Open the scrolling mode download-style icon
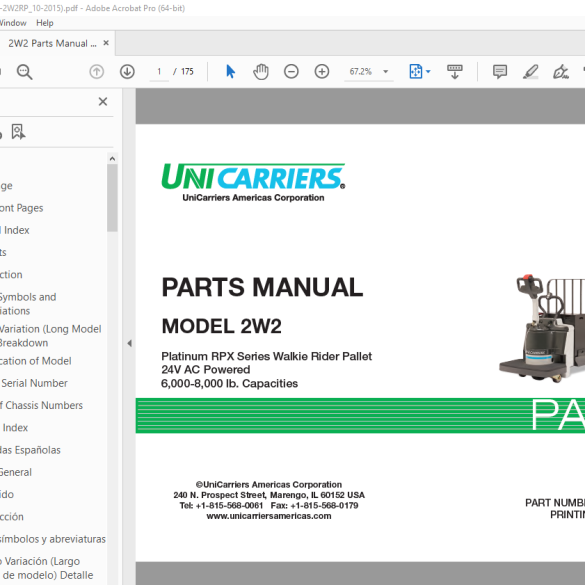 click(x=454, y=72)
